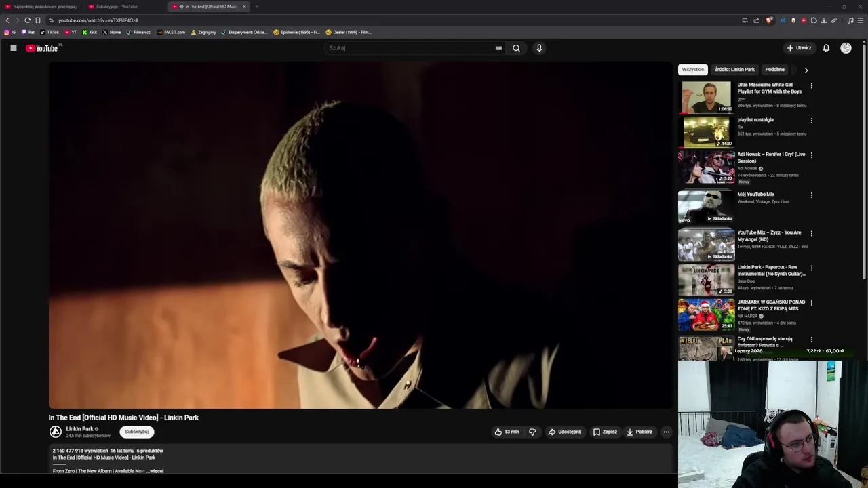Open the media control music note icon
The width and height of the screenshot is (868, 488).
pos(850,20)
